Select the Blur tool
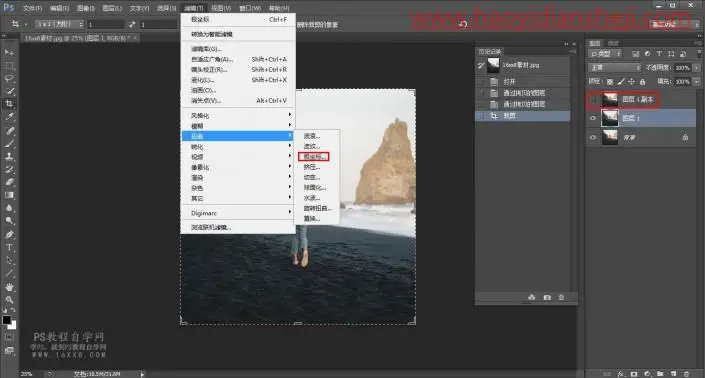The height and width of the screenshot is (378, 705). coord(9,208)
